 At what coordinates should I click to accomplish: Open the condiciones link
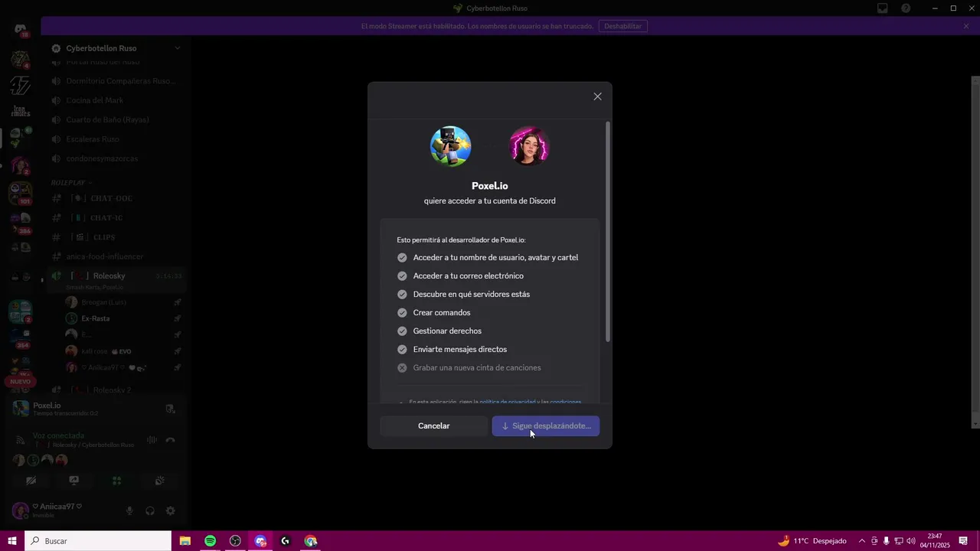[x=565, y=402]
